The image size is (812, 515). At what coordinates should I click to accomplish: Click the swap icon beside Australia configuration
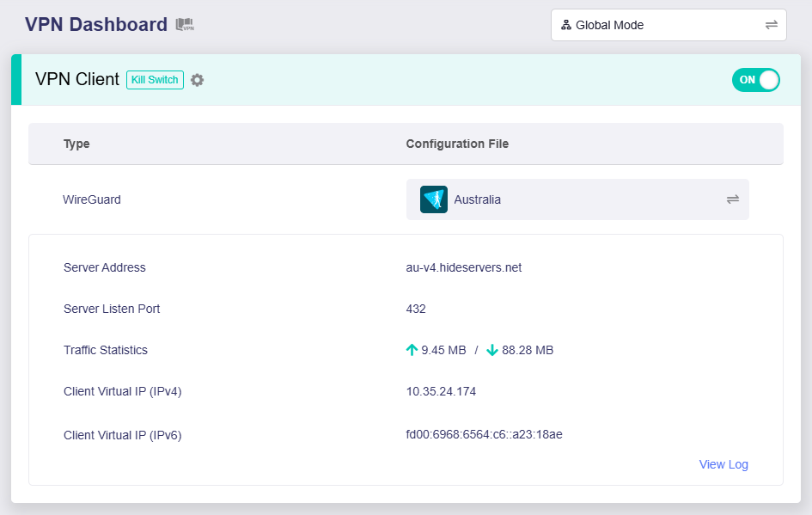732,199
